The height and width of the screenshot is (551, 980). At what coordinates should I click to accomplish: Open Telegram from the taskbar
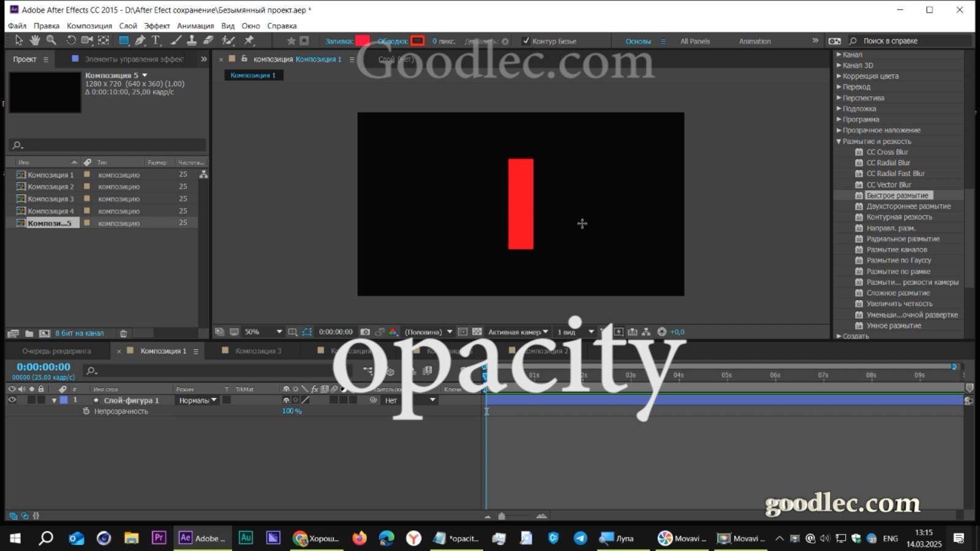(580, 538)
